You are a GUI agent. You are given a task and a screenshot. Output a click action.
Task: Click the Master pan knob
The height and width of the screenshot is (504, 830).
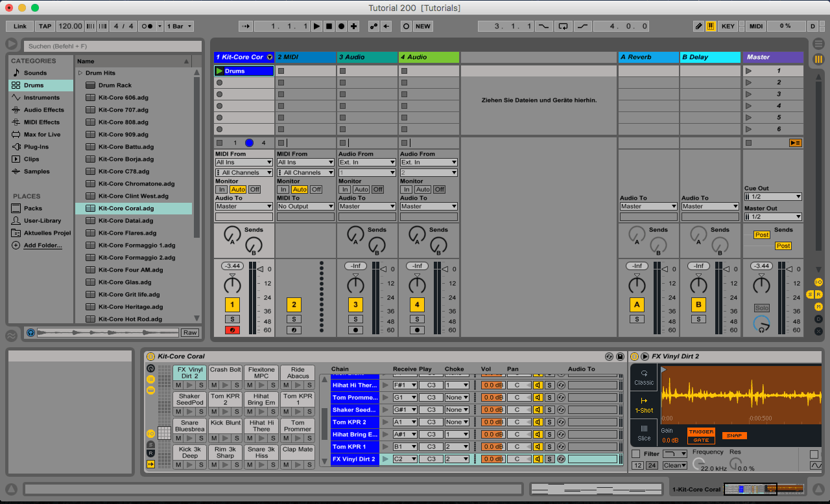click(761, 286)
